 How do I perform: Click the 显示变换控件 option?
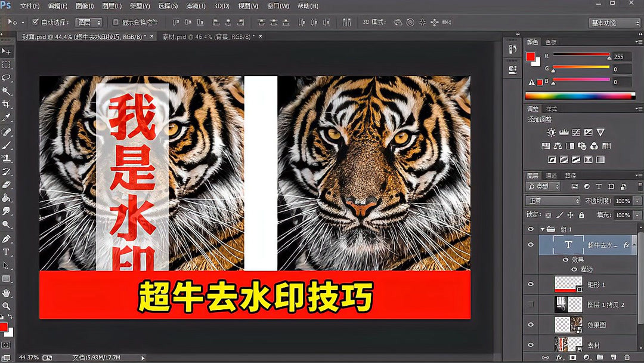coord(117,22)
